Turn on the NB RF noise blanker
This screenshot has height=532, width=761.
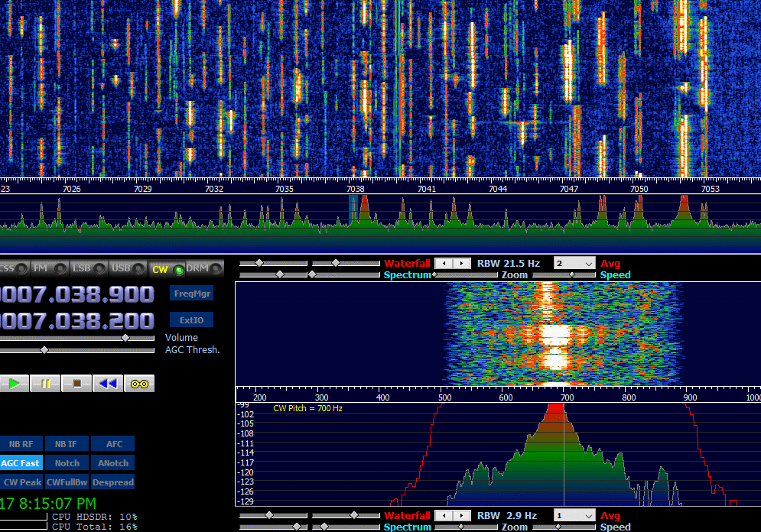coord(21,443)
